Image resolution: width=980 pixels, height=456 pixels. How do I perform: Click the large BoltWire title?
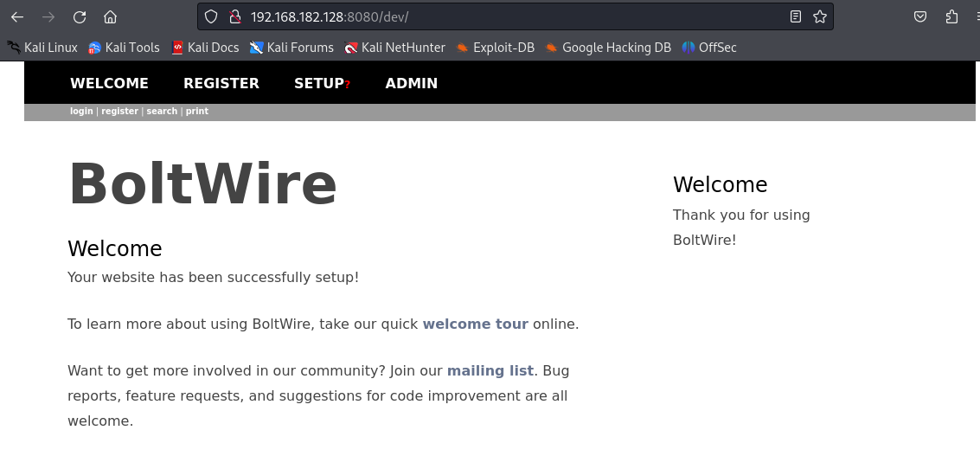click(202, 184)
